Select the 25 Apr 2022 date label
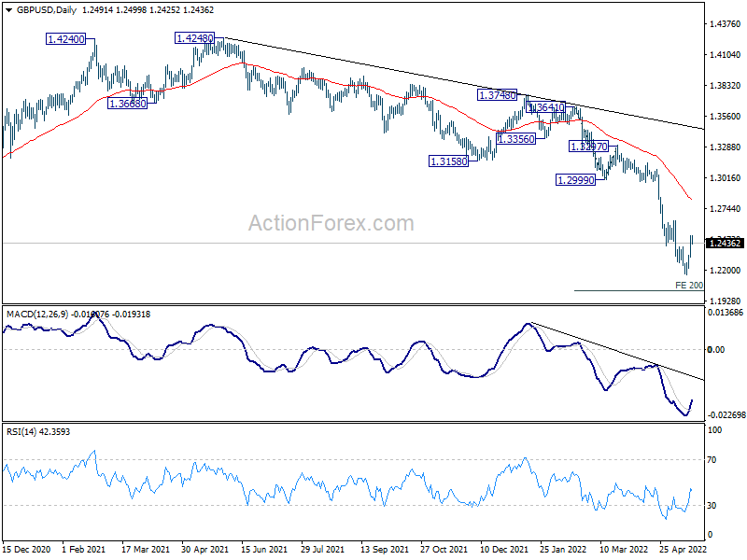 click(x=684, y=549)
